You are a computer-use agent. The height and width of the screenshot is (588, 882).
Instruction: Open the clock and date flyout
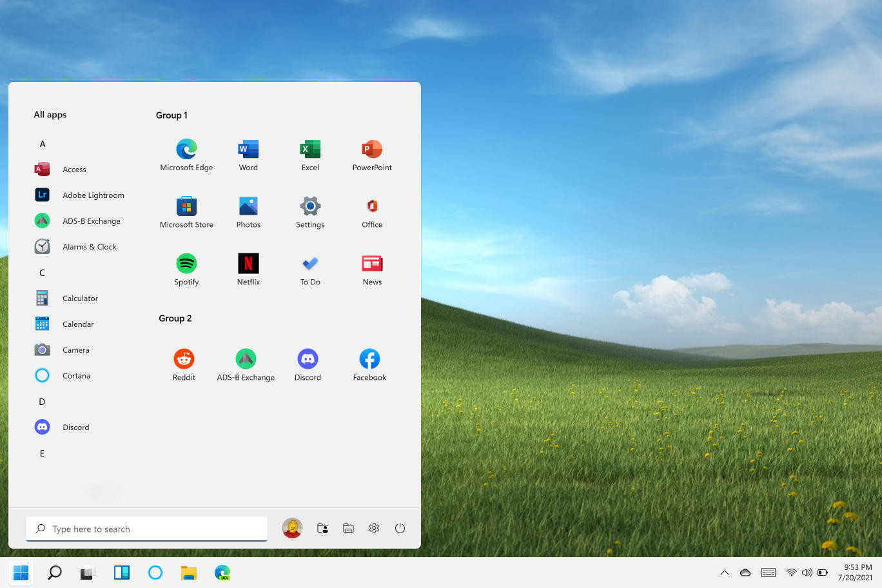click(x=856, y=573)
